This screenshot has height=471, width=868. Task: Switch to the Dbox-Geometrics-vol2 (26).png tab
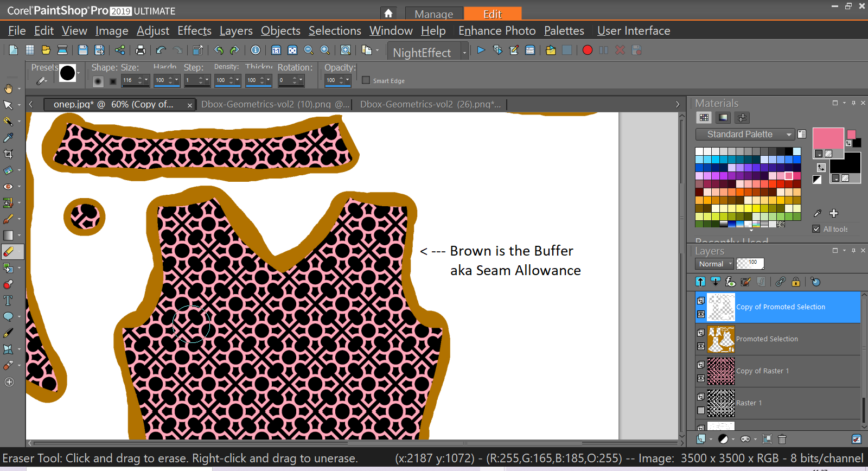(x=430, y=104)
